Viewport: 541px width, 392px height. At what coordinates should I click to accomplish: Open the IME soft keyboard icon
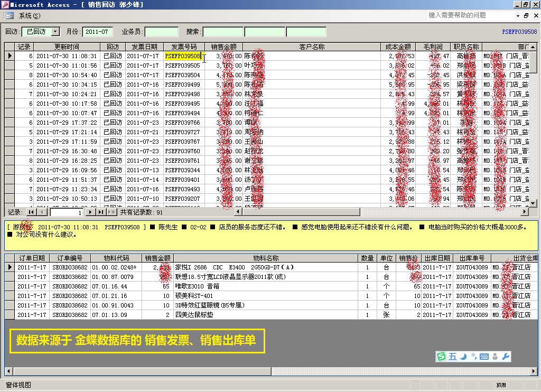pyautogui.click(x=484, y=357)
